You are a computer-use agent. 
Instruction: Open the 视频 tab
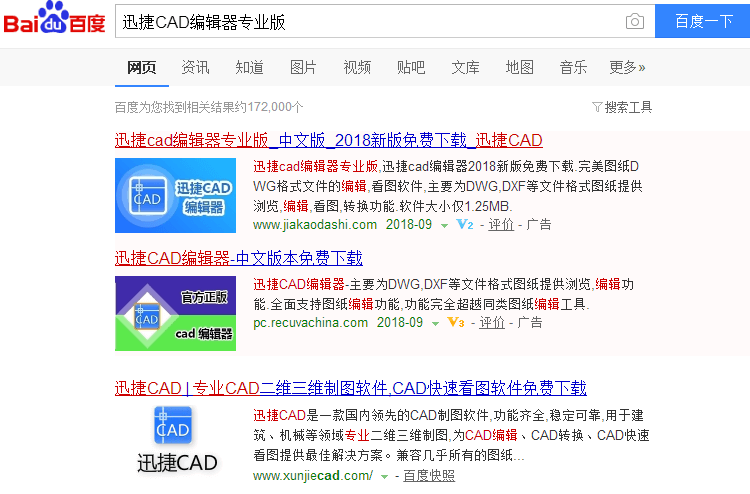tap(357, 67)
